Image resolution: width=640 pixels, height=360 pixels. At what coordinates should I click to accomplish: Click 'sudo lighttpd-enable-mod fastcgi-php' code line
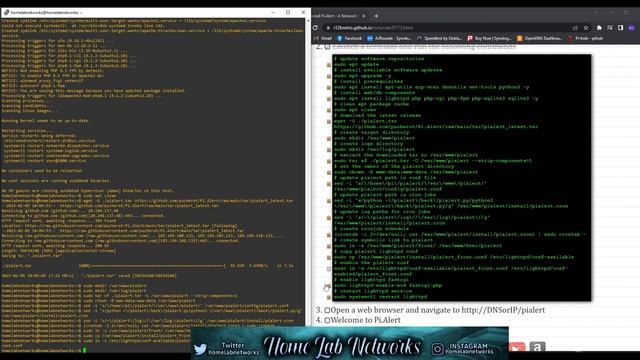(x=388, y=285)
